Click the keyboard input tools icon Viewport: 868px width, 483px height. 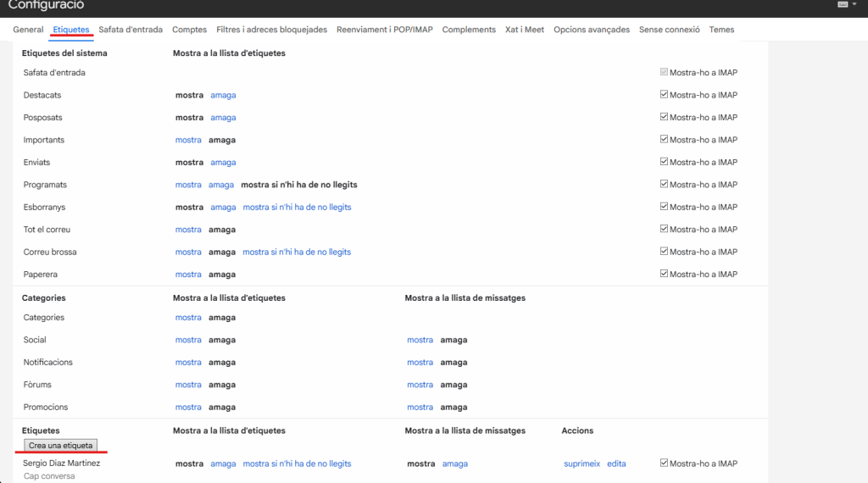843,4
